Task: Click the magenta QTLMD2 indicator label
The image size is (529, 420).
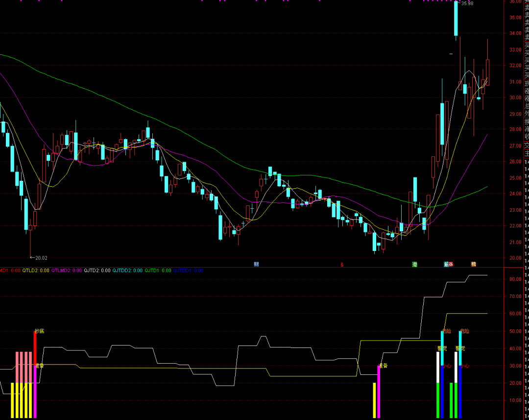Action: tap(67, 270)
